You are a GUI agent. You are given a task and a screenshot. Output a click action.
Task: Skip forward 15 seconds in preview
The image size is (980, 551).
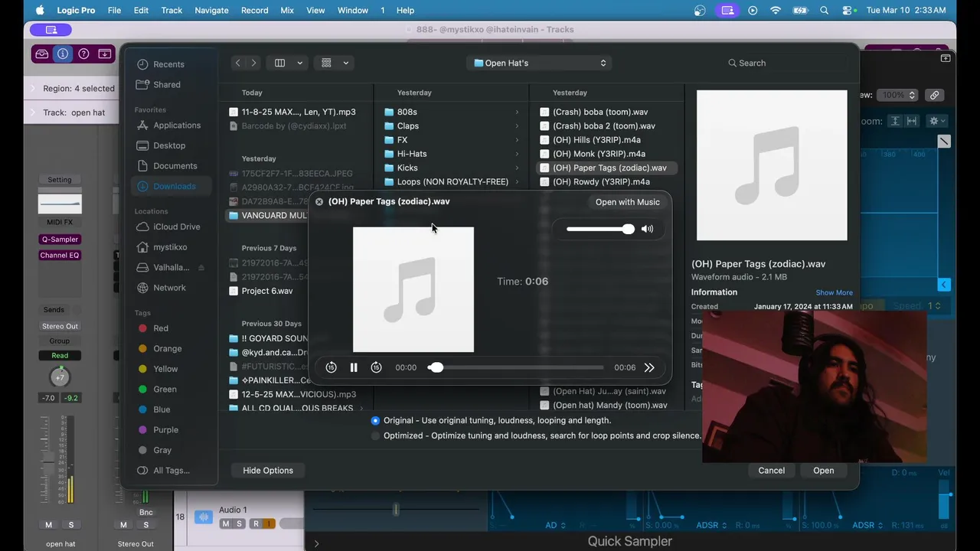376,367
